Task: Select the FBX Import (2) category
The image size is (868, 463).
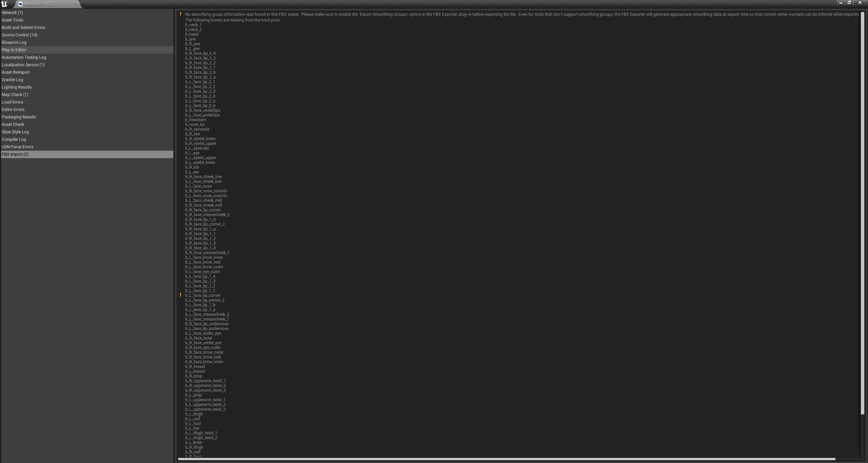Action: [15, 154]
